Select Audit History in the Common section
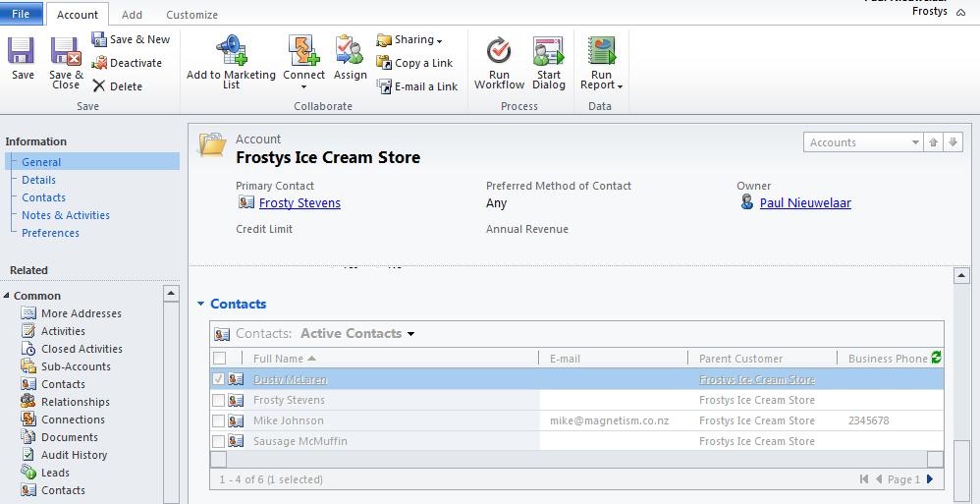The width and height of the screenshot is (980, 504). point(74,455)
